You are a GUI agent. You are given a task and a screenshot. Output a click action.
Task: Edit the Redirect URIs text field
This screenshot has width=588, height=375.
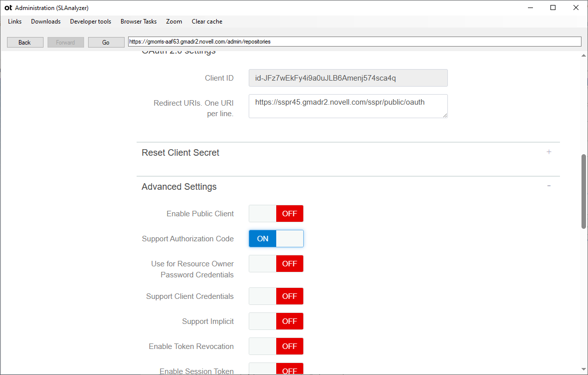click(x=348, y=106)
